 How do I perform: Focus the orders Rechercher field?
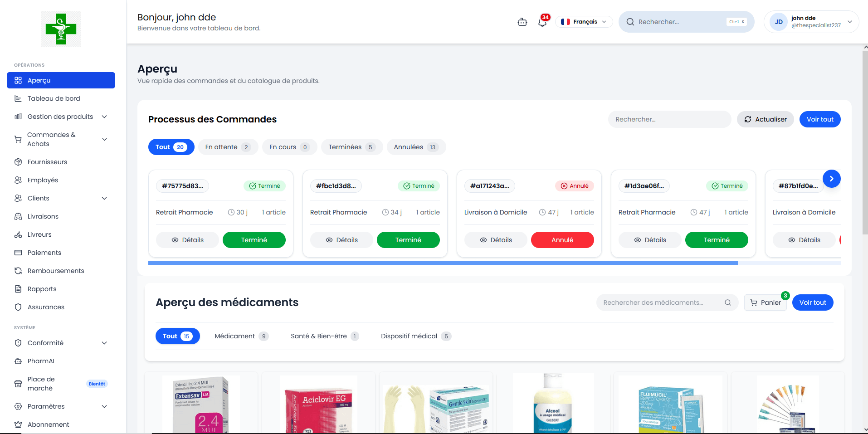click(x=669, y=119)
